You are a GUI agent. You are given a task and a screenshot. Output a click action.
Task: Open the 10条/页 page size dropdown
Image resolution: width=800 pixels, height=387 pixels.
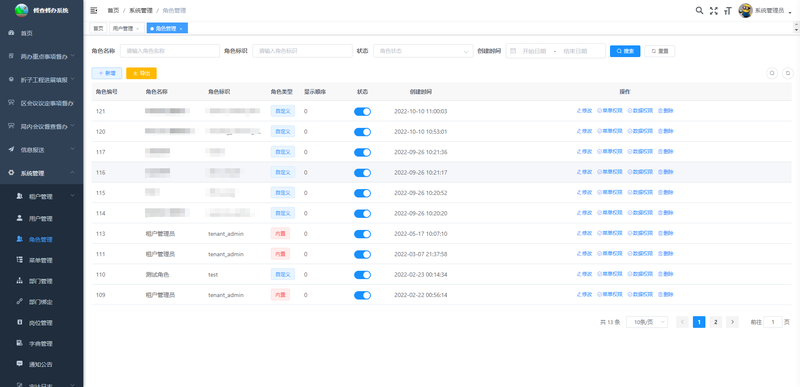tap(646, 322)
